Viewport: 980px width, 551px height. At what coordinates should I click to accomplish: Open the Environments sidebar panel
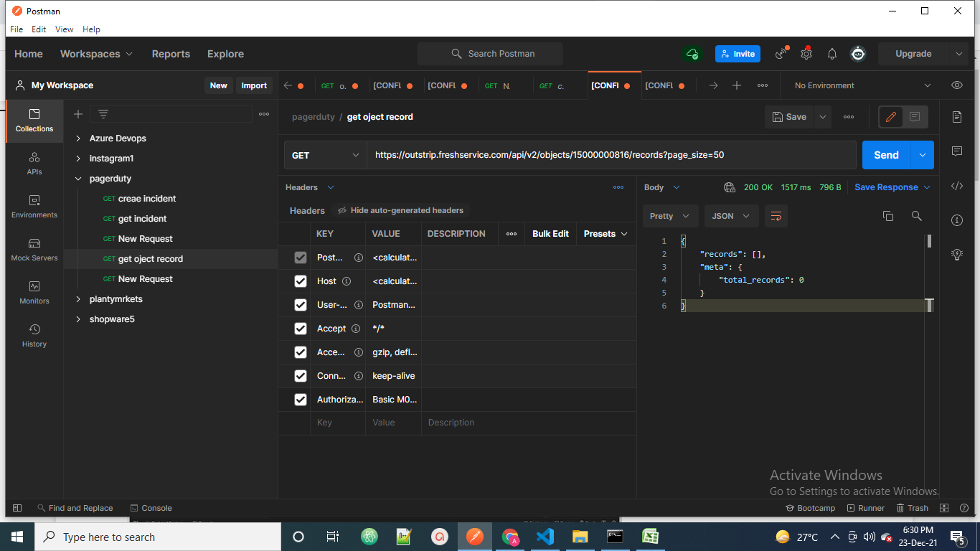click(x=34, y=207)
